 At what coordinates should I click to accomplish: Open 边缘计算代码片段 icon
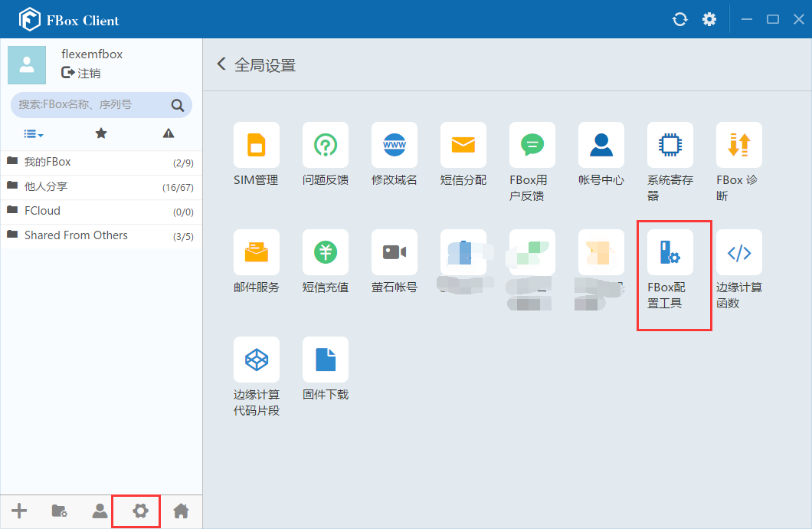[257, 359]
